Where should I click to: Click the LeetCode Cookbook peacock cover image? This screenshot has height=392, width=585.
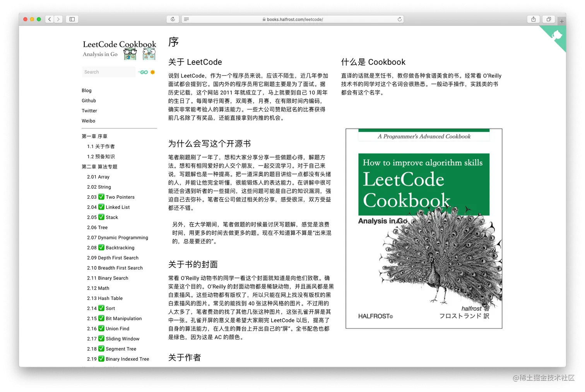[x=424, y=228]
